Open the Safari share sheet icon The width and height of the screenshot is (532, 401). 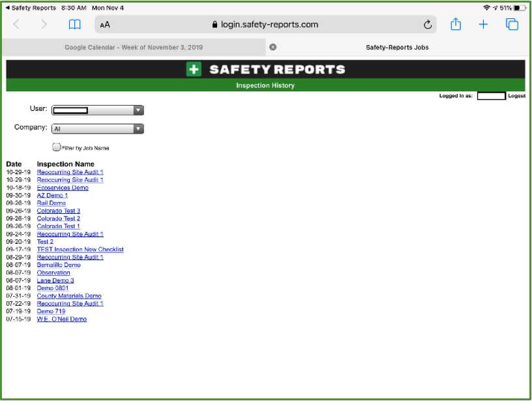pos(456,24)
